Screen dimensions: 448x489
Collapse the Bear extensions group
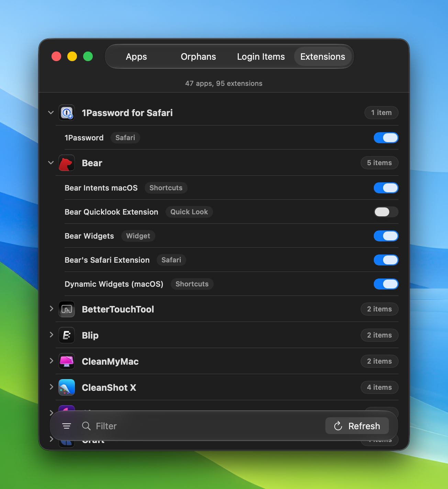51,163
